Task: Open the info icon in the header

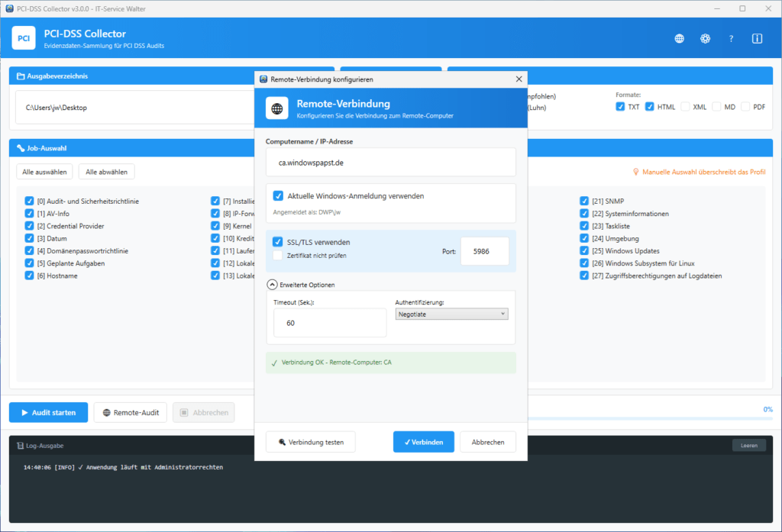Action: pyautogui.click(x=756, y=37)
